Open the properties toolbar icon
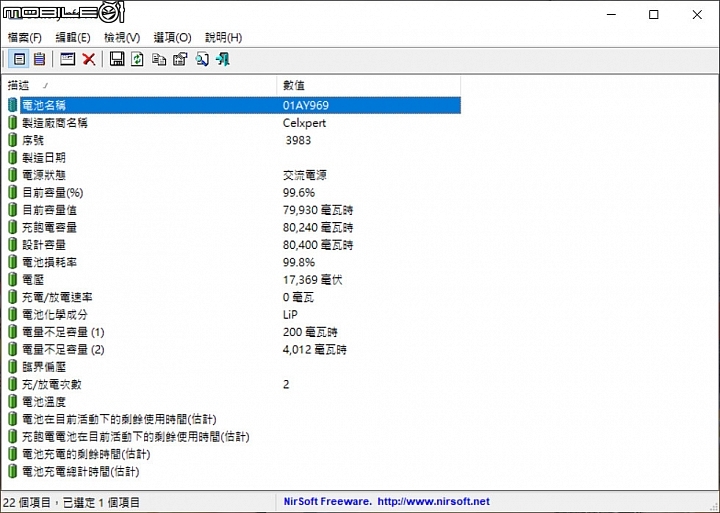This screenshot has width=720, height=513. pyautogui.click(x=180, y=59)
